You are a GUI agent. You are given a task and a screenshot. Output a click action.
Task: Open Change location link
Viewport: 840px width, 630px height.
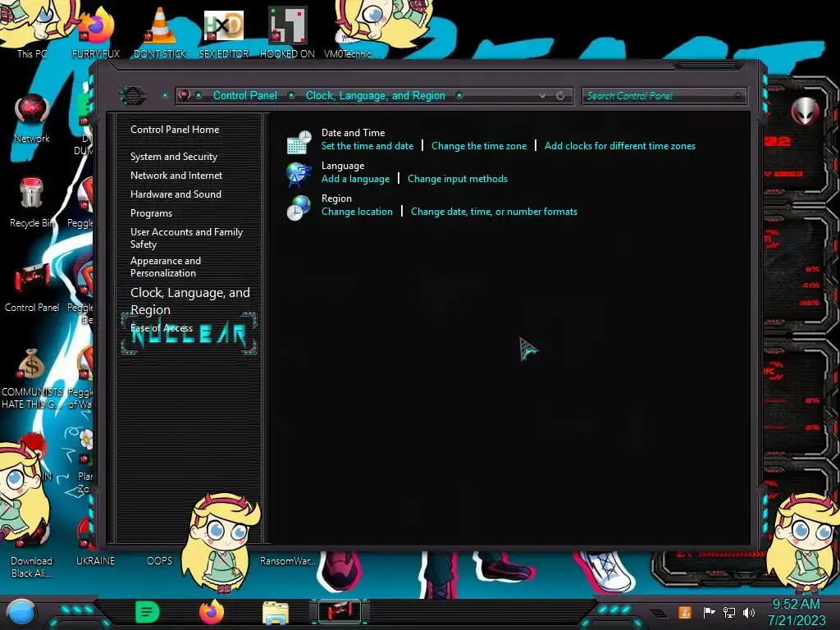357,212
